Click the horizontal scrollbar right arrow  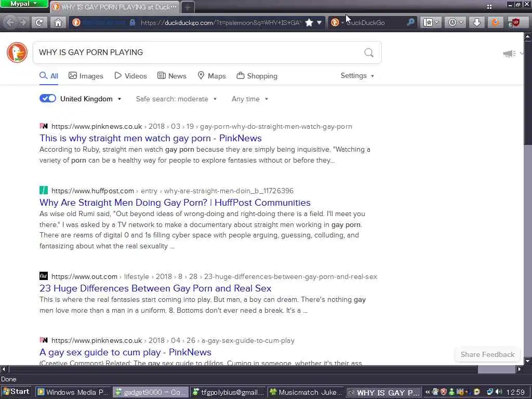click(519, 369)
